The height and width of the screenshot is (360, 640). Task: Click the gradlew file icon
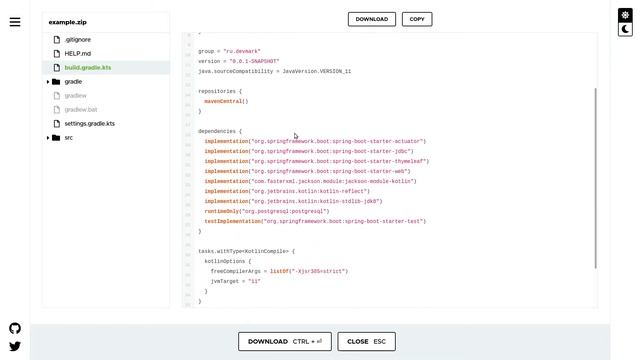coord(57,96)
